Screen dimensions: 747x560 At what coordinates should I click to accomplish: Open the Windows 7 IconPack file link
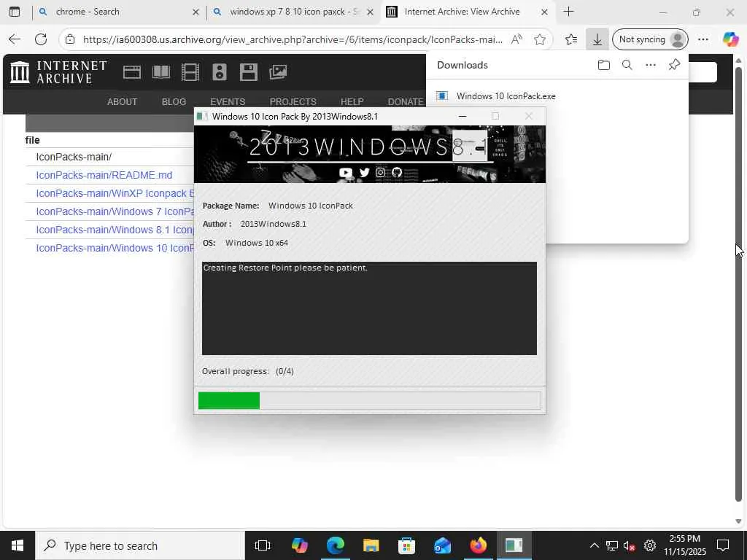tap(115, 211)
